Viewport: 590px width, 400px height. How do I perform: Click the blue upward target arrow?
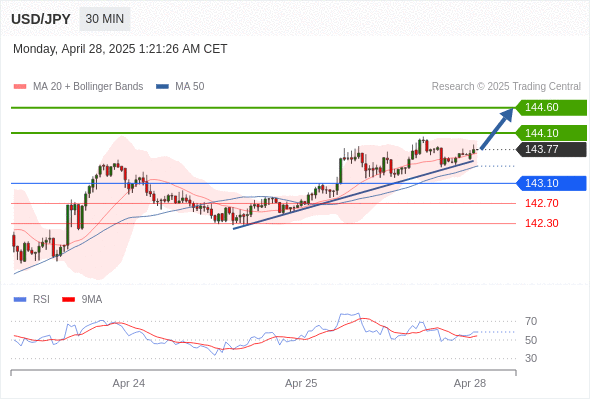coord(497,129)
